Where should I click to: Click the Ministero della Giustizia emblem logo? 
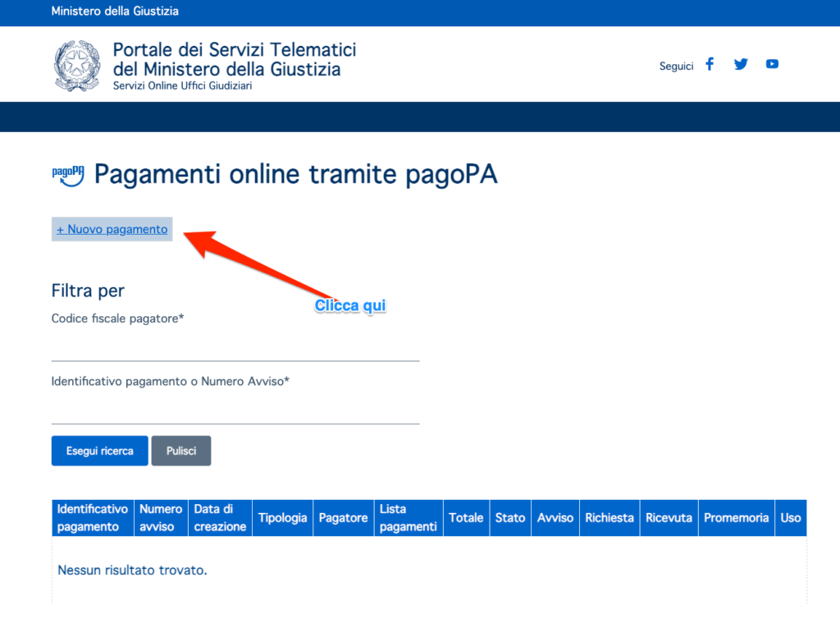[x=77, y=64]
